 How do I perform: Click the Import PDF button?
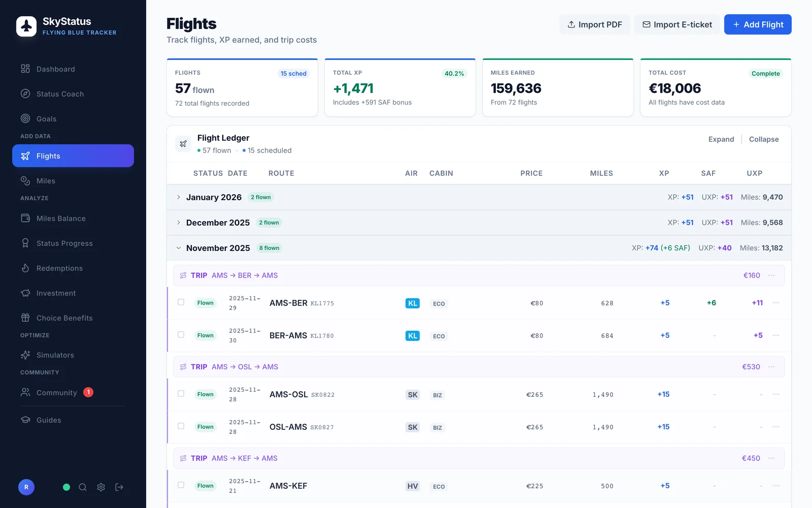coord(595,24)
